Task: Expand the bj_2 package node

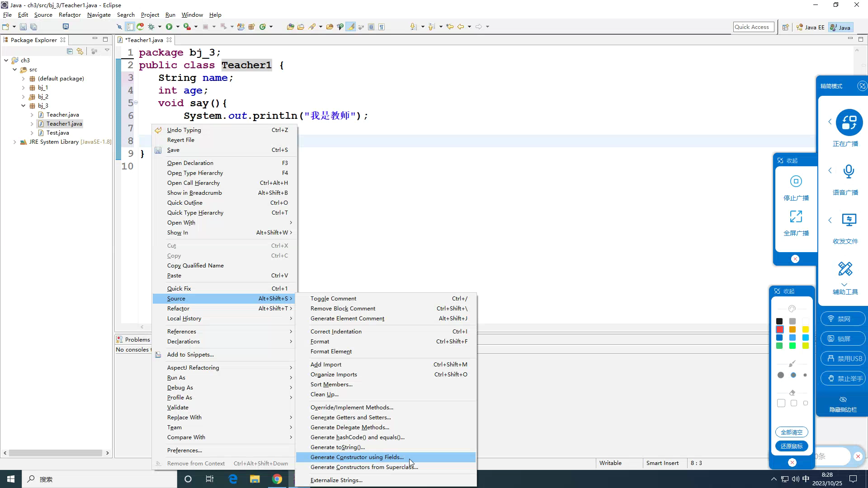Action: 24,97
